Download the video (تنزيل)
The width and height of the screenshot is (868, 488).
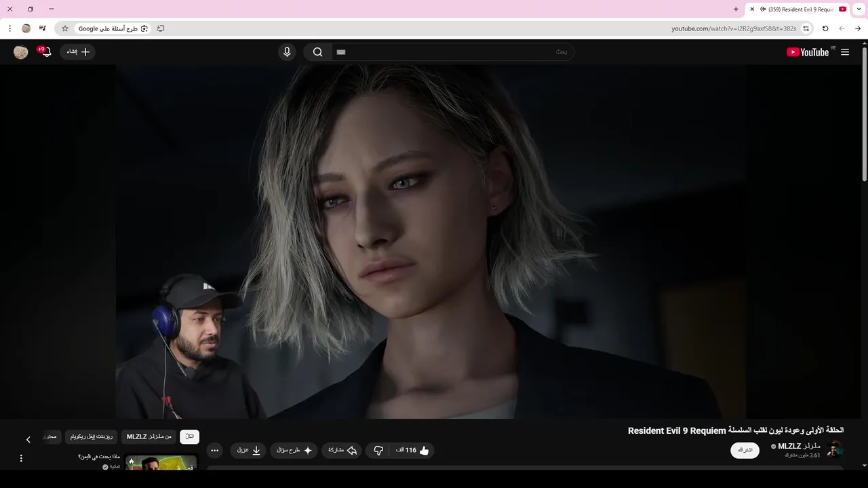pyautogui.click(x=248, y=450)
